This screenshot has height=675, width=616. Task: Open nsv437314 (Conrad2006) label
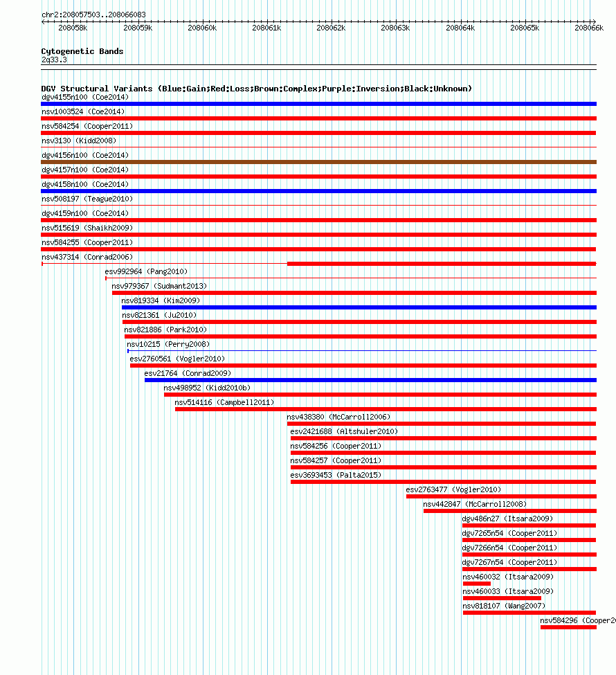pos(87,258)
